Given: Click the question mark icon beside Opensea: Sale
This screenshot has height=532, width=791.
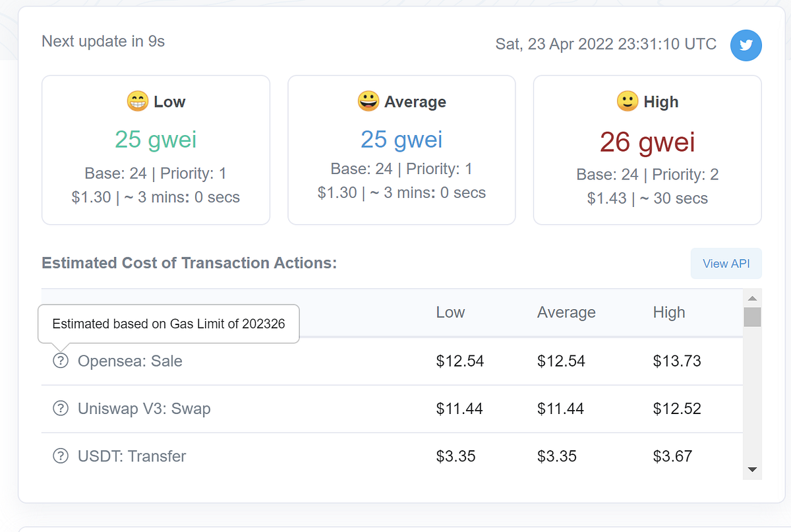Looking at the screenshot, I should pyautogui.click(x=60, y=361).
